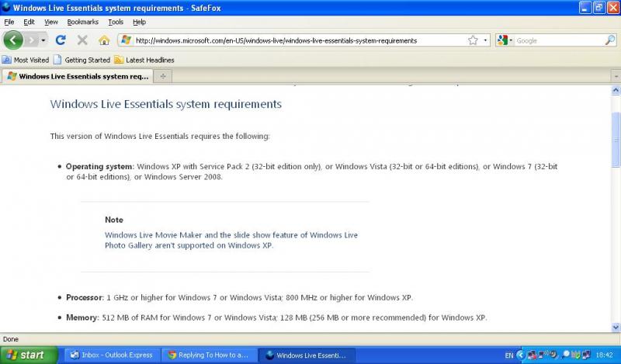Open the address bar history dropdown arrow
The image size is (621, 364).
pyautogui.click(x=485, y=40)
